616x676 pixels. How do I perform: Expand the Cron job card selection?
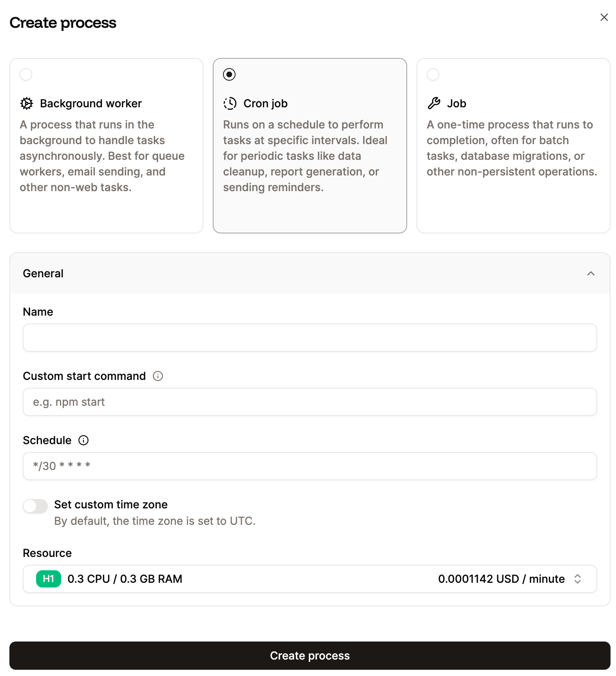click(x=310, y=145)
